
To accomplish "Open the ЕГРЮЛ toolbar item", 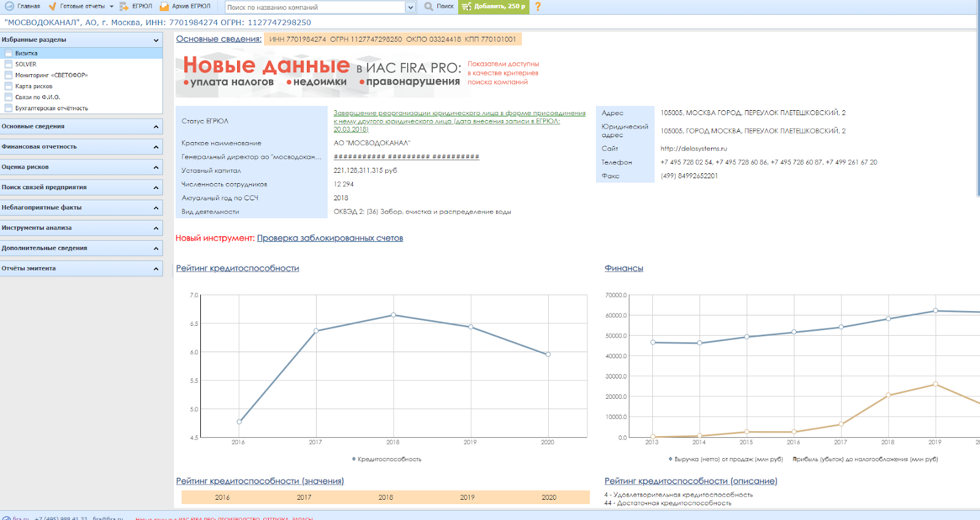I will (x=136, y=6).
